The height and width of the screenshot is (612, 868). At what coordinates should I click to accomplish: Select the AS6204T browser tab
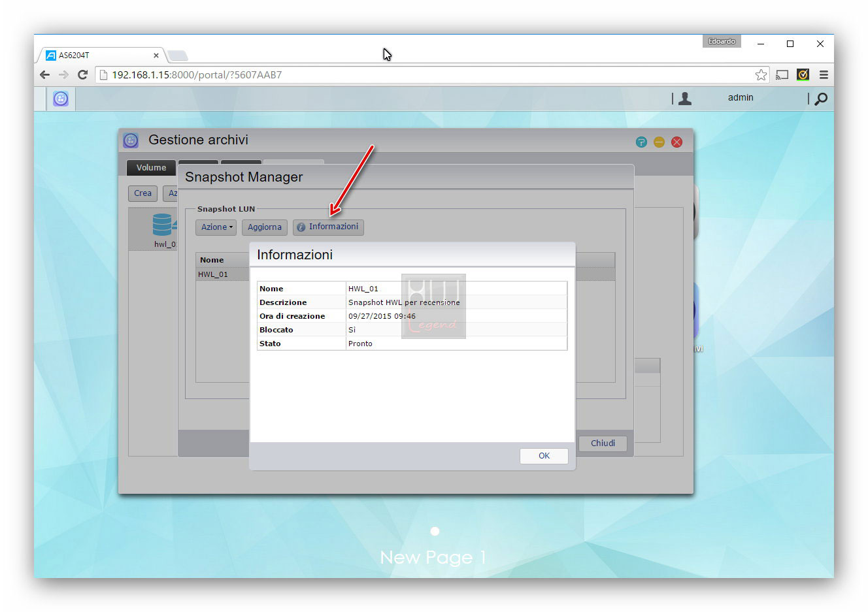(101, 56)
